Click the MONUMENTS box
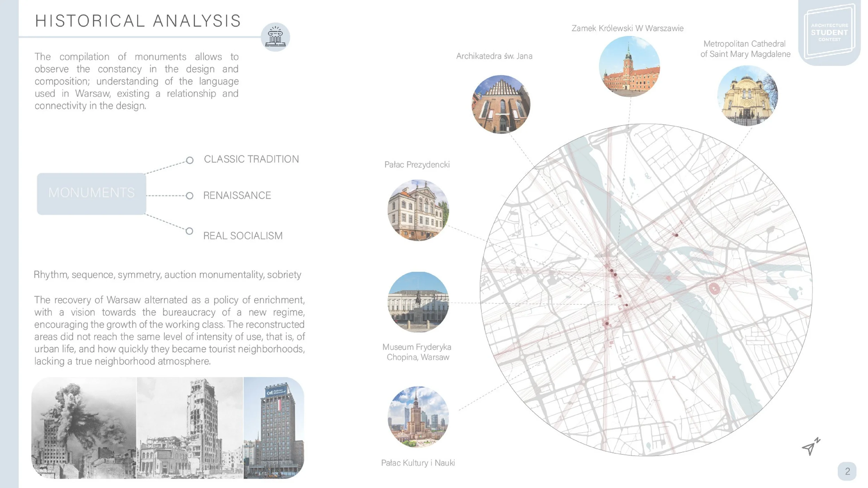This screenshot has width=868, height=488. [92, 194]
